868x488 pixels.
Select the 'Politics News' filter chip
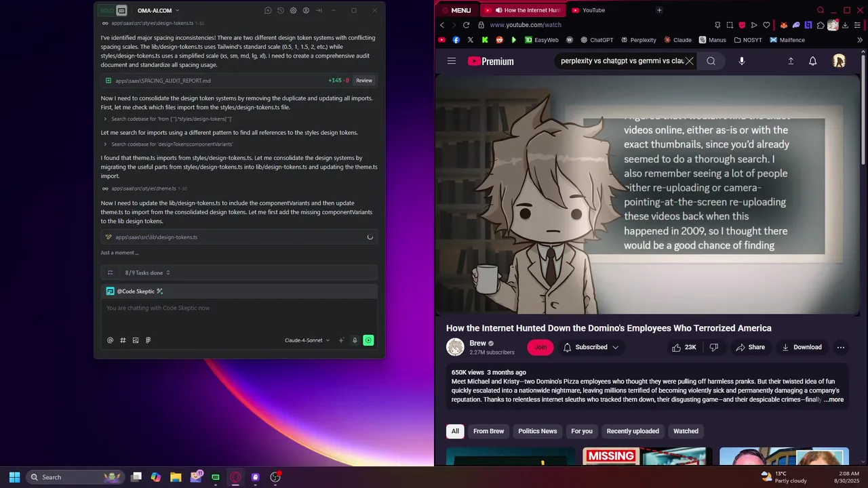(537, 431)
